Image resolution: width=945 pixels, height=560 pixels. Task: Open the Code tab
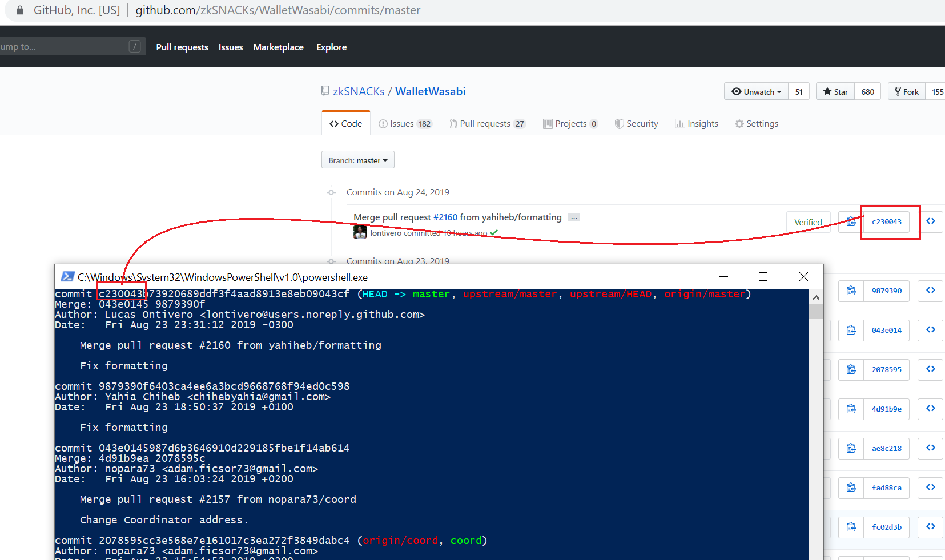pyautogui.click(x=346, y=123)
